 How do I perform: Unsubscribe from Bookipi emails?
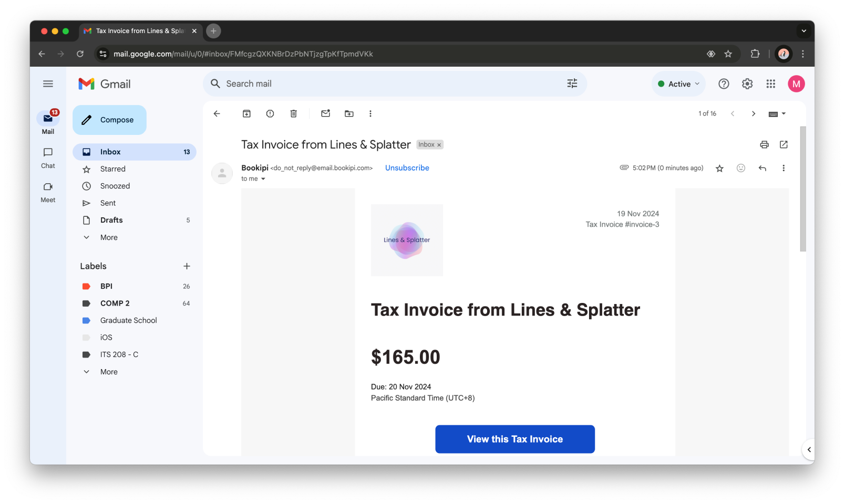tap(407, 167)
